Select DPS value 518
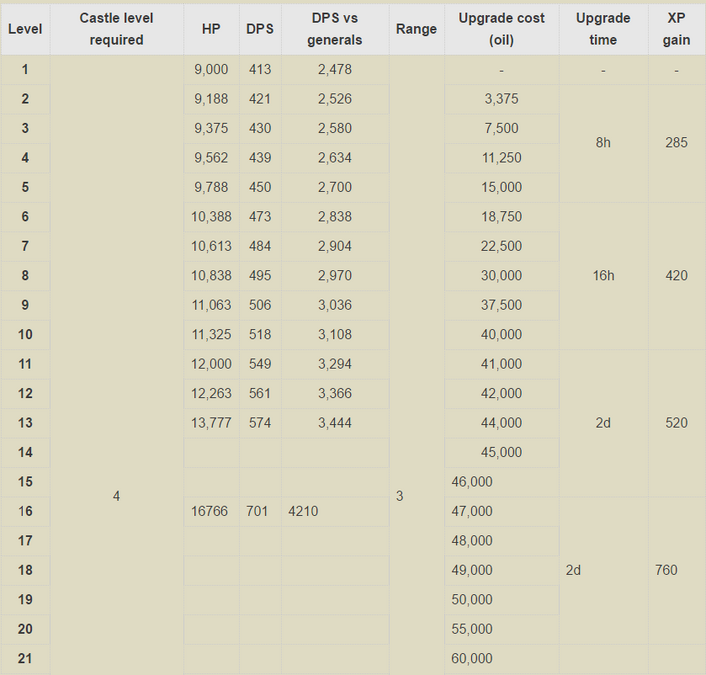The image size is (706, 675). [x=260, y=335]
